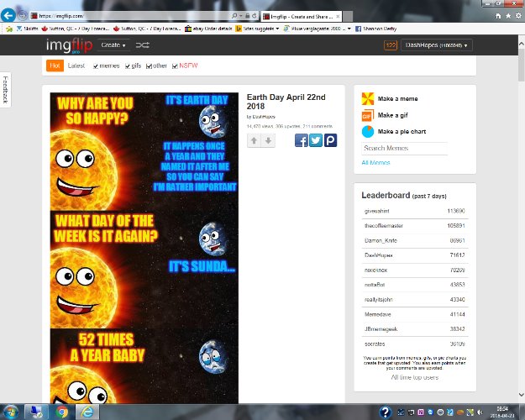Click the shuffle random-image icon in imgflip header
Screen dimensions: 525x420
click(x=142, y=45)
